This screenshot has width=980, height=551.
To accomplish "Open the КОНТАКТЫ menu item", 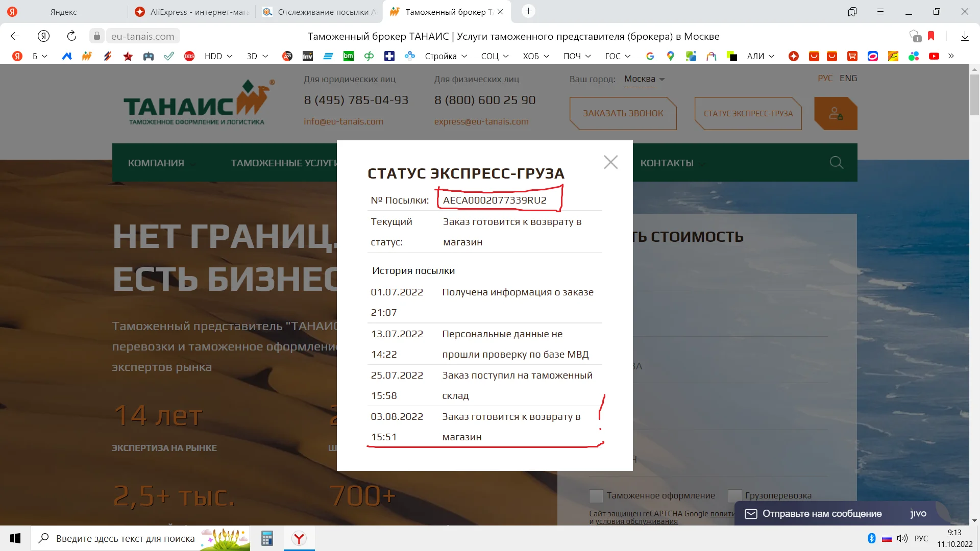I will [x=667, y=163].
